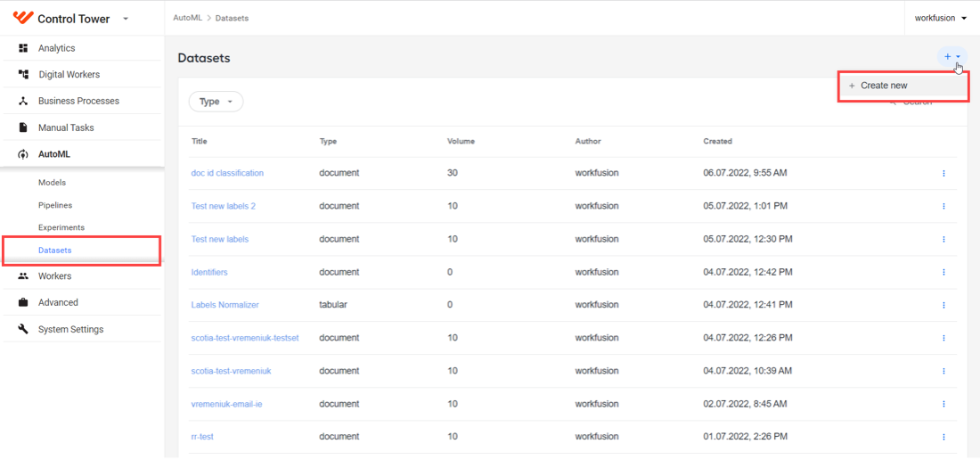Select Datasets under AutoML
This screenshot has width=980, height=460.
(x=55, y=250)
